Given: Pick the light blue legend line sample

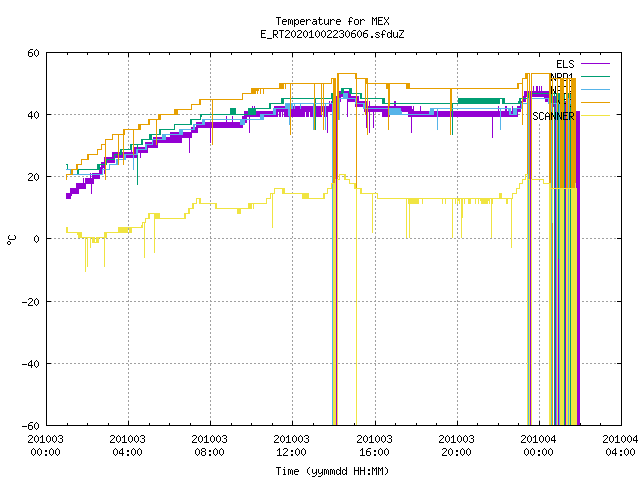Looking at the screenshot, I should pyautogui.click(x=595, y=89).
